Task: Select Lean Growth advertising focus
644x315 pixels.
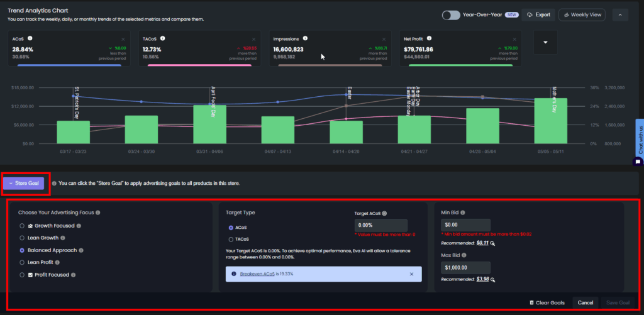Action: tap(22, 238)
